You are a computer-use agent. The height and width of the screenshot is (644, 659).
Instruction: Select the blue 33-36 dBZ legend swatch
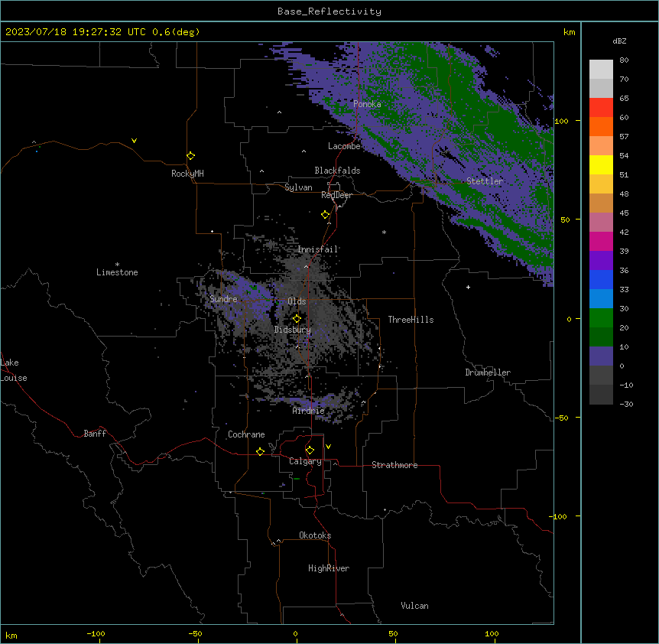601,279
